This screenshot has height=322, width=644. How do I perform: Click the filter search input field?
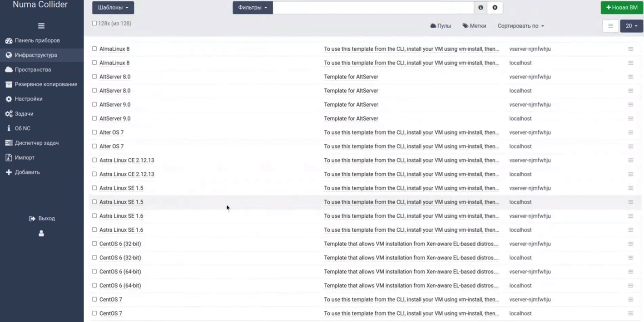(x=373, y=8)
